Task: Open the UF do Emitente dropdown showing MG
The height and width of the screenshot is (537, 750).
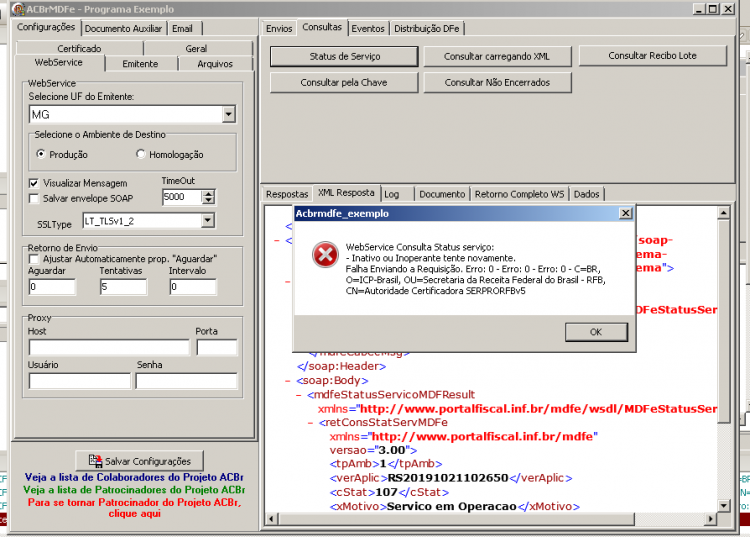Action: tap(229, 114)
